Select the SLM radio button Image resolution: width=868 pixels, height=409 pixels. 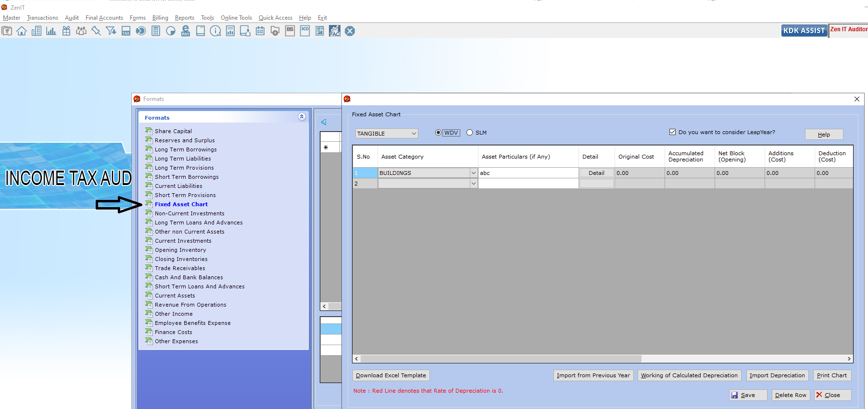coord(470,133)
